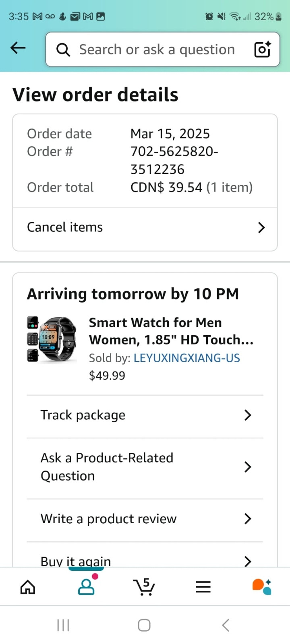Screen dimensions: 290x644
Task: Tap the back arrow in header
Action: pos(18,48)
